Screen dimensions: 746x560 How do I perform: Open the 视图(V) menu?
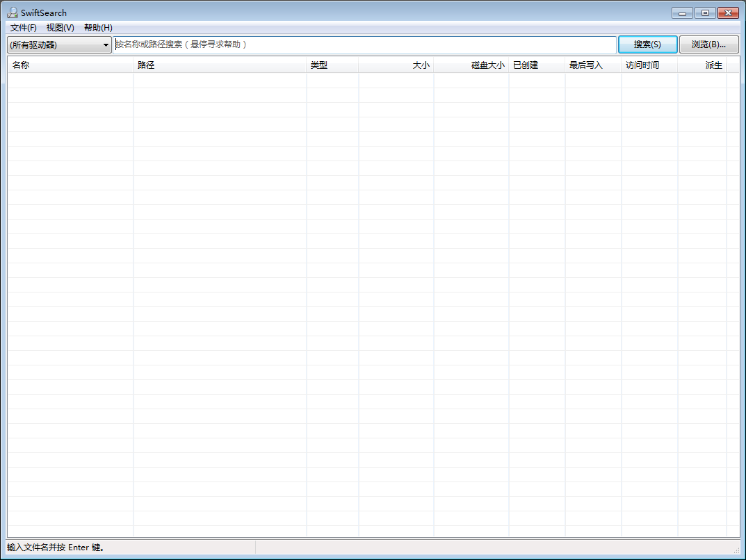coord(60,28)
